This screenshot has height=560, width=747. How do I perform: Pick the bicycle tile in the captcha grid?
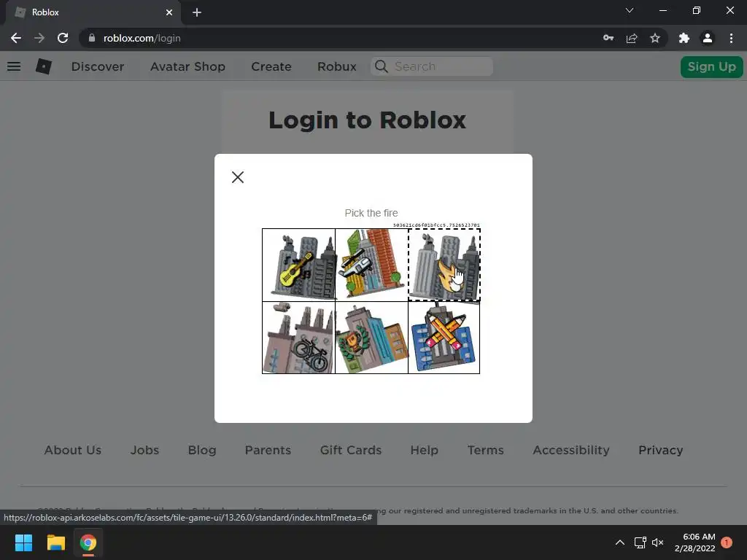click(x=298, y=338)
